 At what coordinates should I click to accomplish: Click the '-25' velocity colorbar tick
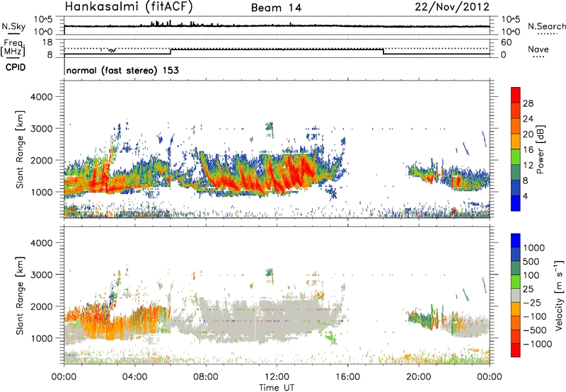pyautogui.click(x=532, y=302)
